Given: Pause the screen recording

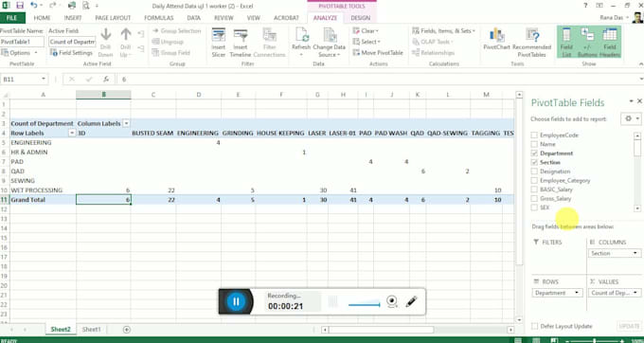Looking at the screenshot, I should point(236,302).
